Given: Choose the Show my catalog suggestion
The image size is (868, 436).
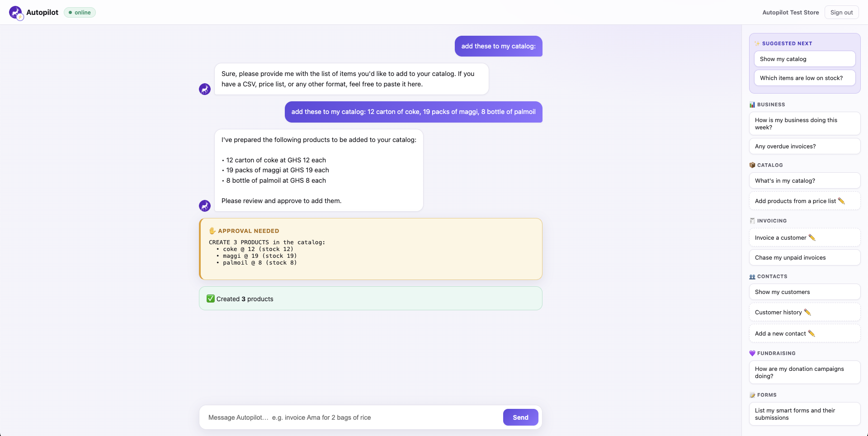Looking at the screenshot, I should [805, 59].
